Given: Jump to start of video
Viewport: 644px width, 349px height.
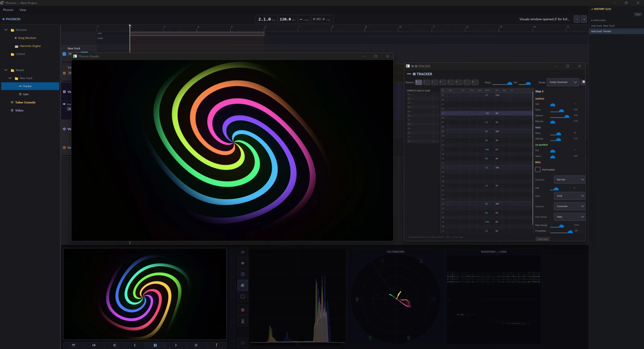Looking at the screenshot, I should point(94,345).
